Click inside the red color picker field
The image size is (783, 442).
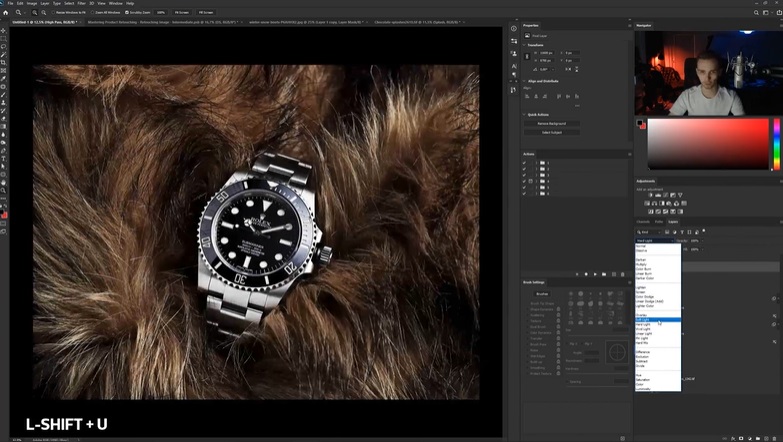(x=708, y=144)
